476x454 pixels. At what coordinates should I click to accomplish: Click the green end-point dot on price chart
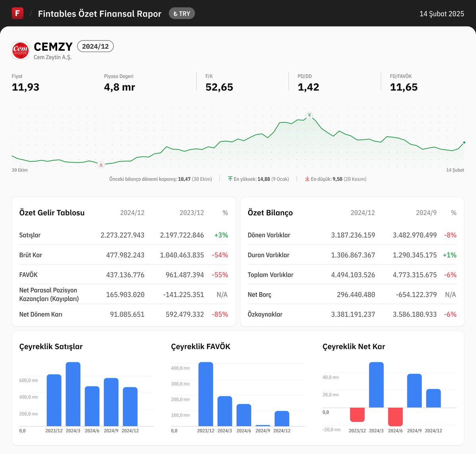point(464,142)
